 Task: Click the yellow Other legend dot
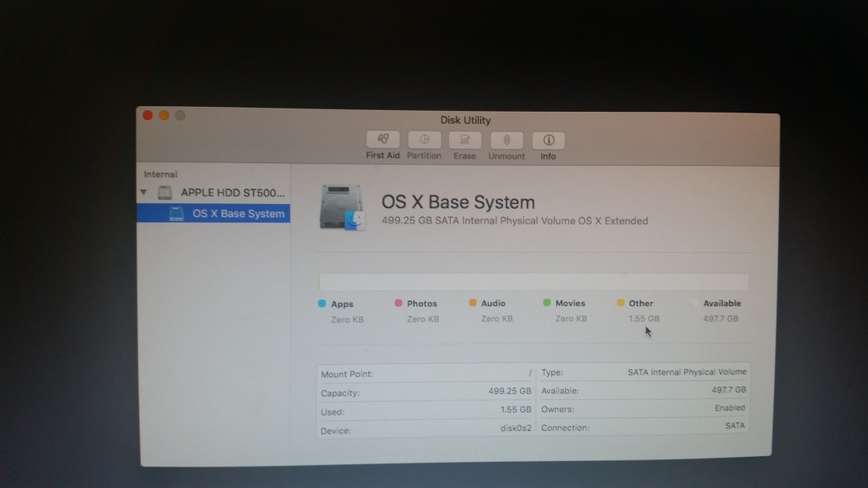621,303
